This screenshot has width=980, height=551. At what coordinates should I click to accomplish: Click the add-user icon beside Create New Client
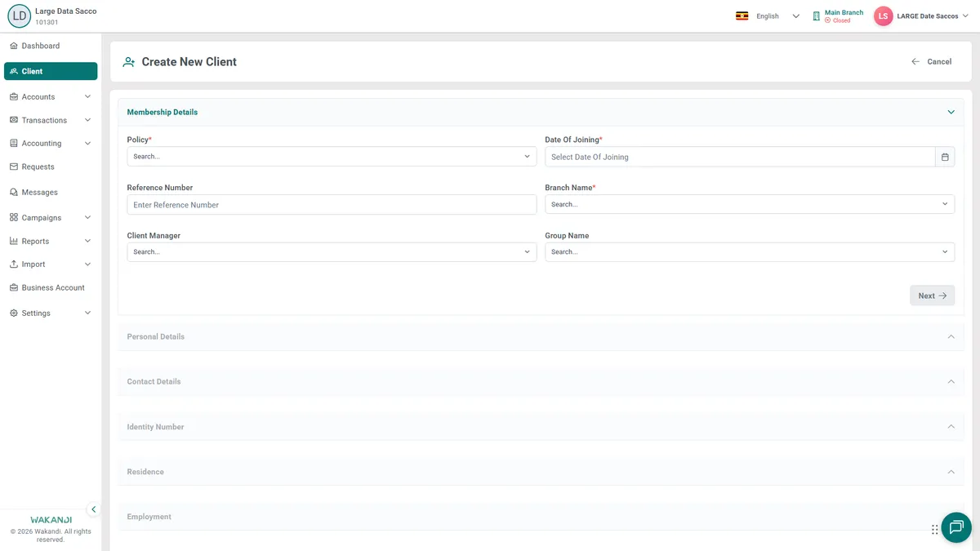pyautogui.click(x=128, y=61)
